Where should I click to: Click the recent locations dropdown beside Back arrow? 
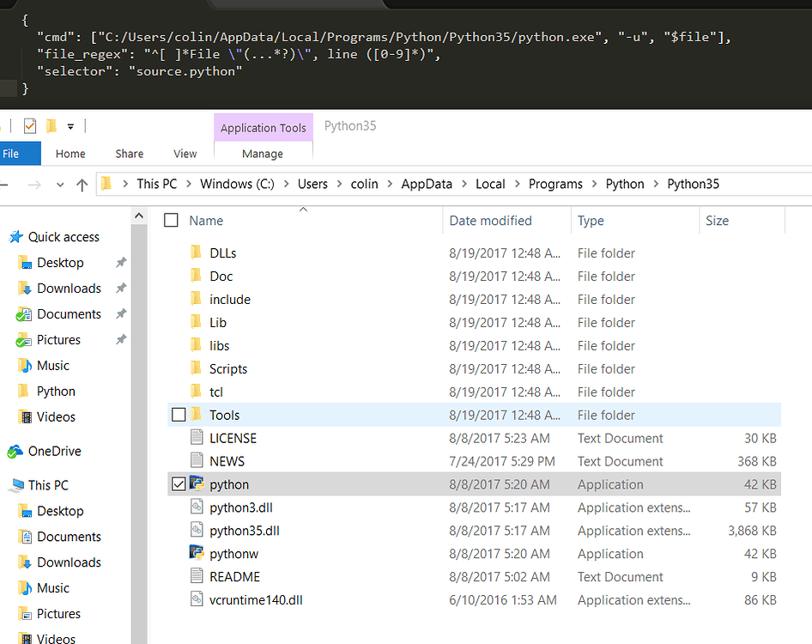click(x=59, y=184)
